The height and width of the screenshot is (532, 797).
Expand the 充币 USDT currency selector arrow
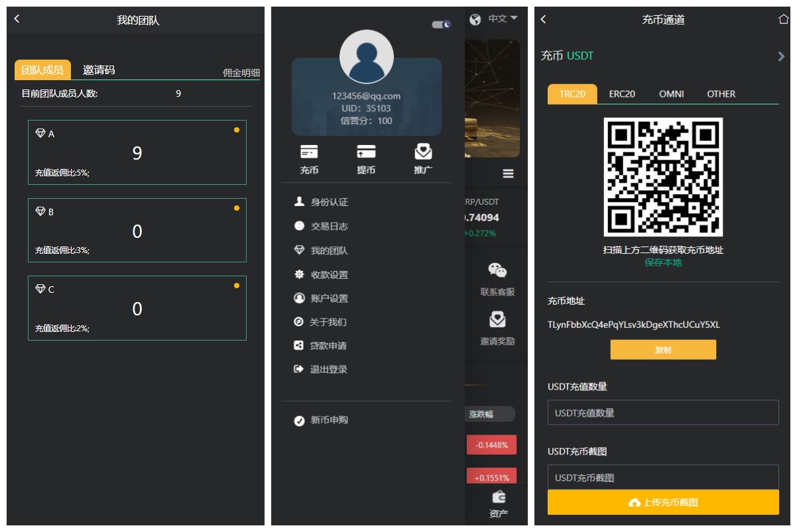click(780, 56)
